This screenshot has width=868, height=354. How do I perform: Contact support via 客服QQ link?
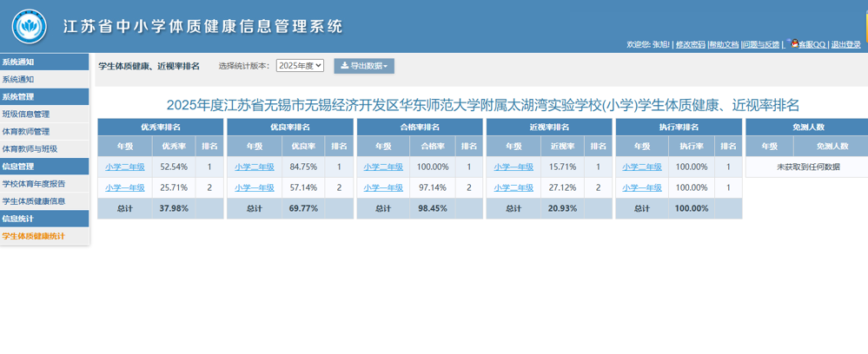click(x=812, y=45)
